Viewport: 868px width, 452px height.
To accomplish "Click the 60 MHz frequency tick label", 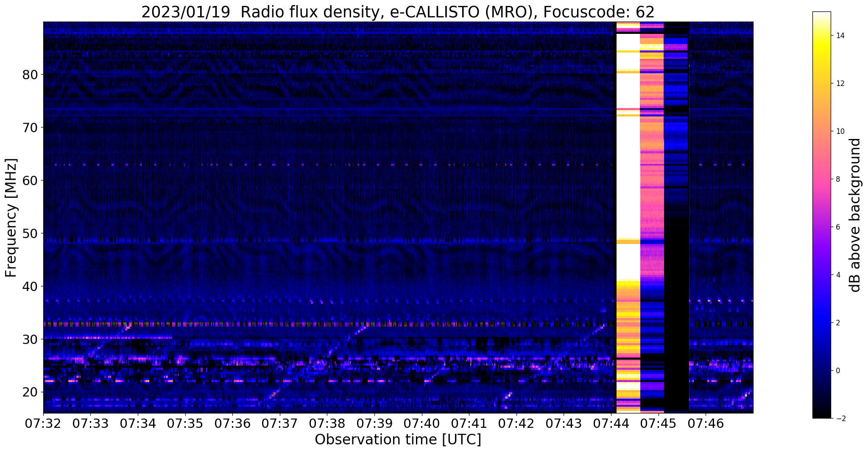I will pyautogui.click(x=29, y=180).
